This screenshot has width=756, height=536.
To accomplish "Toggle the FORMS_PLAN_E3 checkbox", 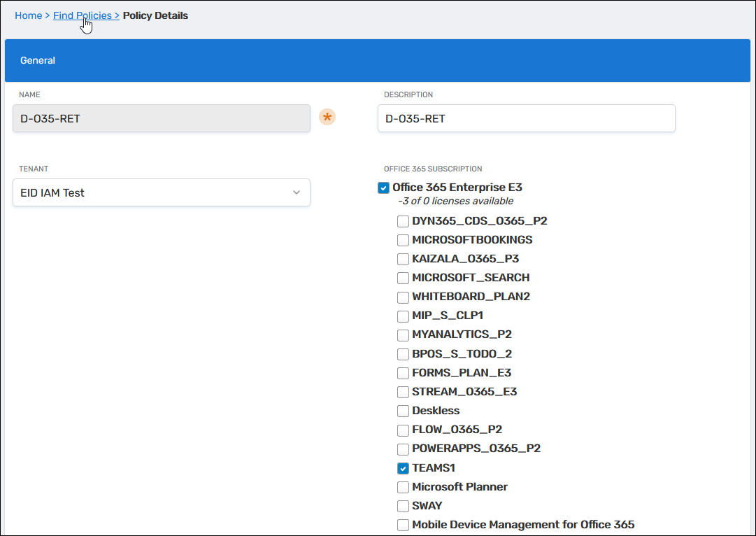I will coord(403,373).
